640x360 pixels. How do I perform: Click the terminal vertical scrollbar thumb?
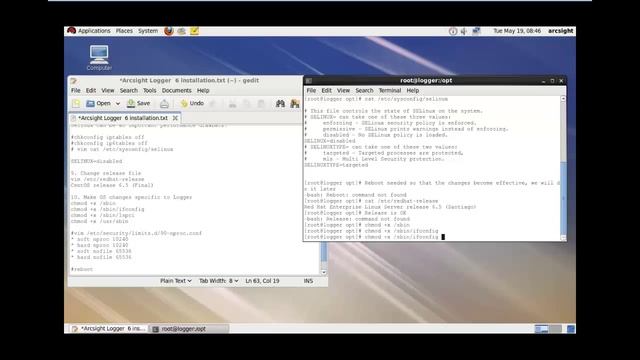(x=563, y=198)
